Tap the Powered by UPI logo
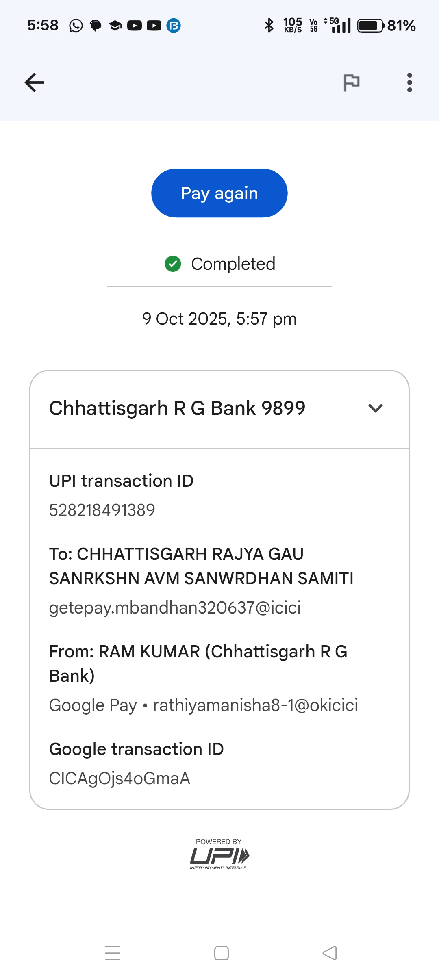This screenshot has height=980, width=439. [x=219, y=855]
